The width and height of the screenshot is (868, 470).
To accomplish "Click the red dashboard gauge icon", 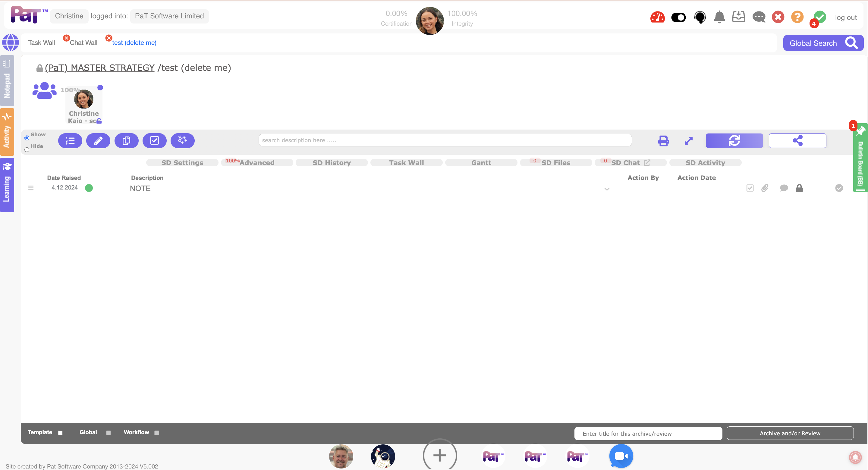I will coord(657,17).
